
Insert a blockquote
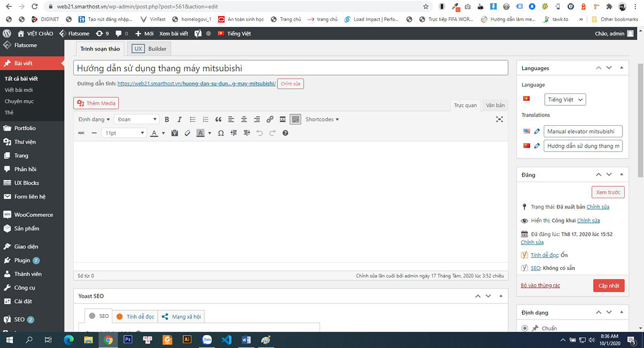(218, 119)
